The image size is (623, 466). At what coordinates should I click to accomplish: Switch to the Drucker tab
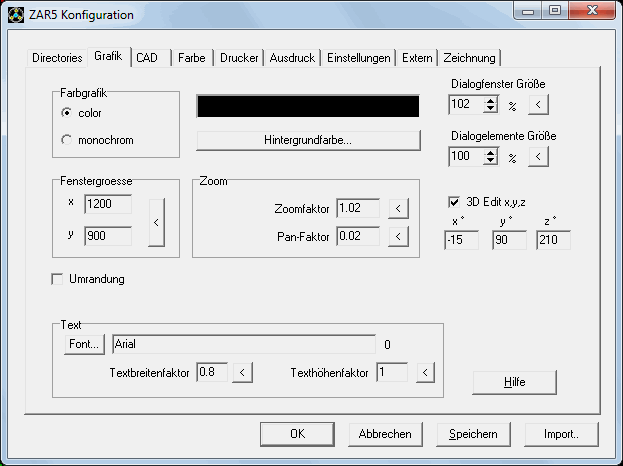click(x=240, y=58)
